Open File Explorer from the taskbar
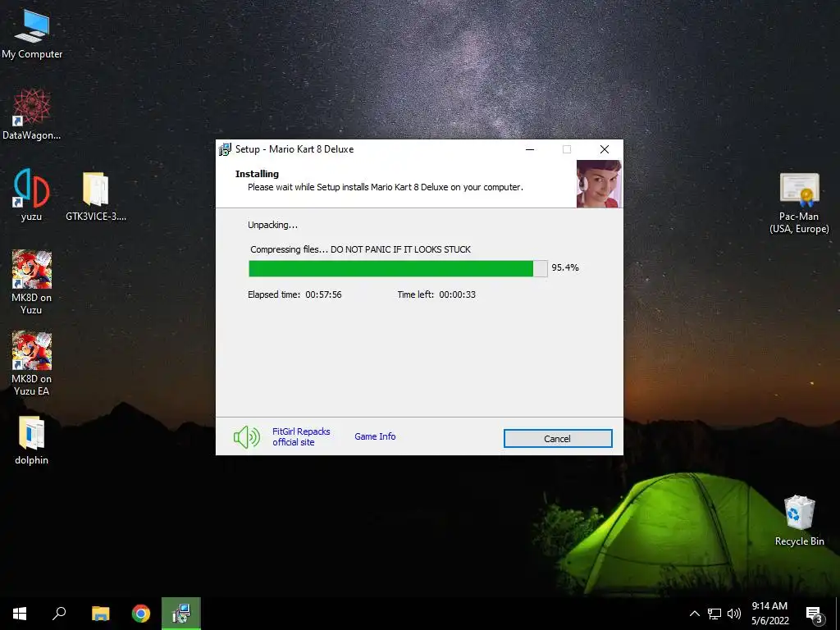 coord(100,614)
